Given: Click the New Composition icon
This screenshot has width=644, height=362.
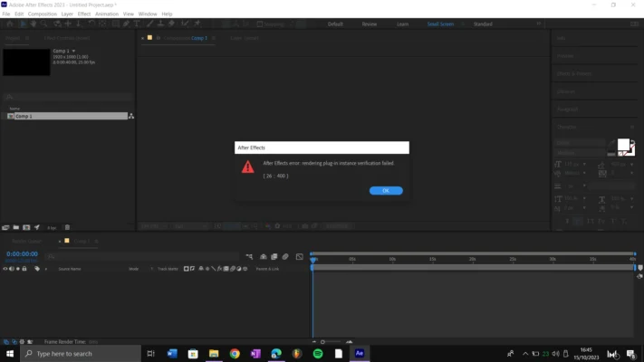Looking at the screenshot, I should pyautogui.click(x=26, y=227).
